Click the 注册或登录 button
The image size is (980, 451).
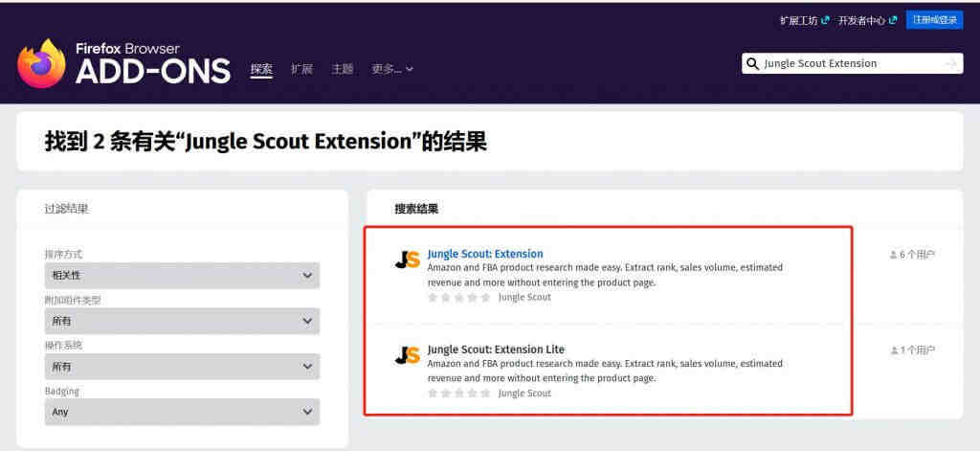pos(934,20)
